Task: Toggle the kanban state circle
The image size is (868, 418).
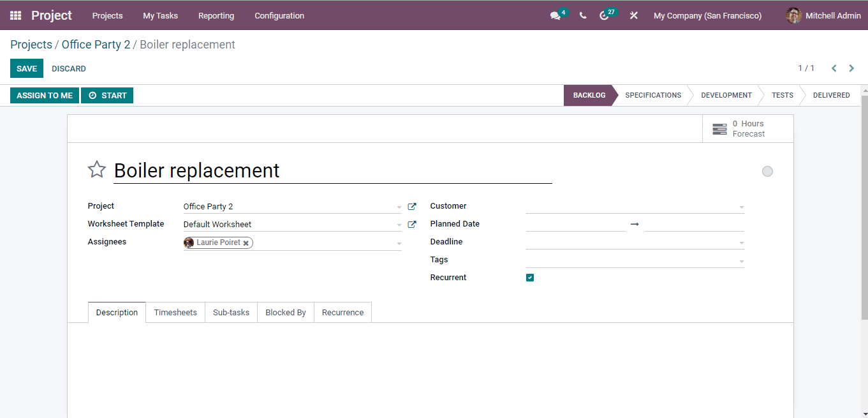Action: pyautogui.click(x=767, y=171)
